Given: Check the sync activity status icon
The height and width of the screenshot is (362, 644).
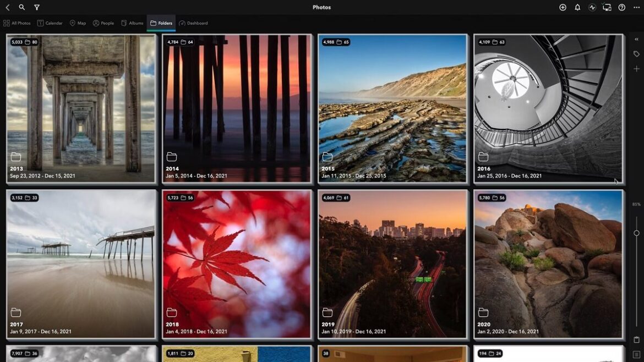Looking at the screenshot, I should [x=593, y=7].
